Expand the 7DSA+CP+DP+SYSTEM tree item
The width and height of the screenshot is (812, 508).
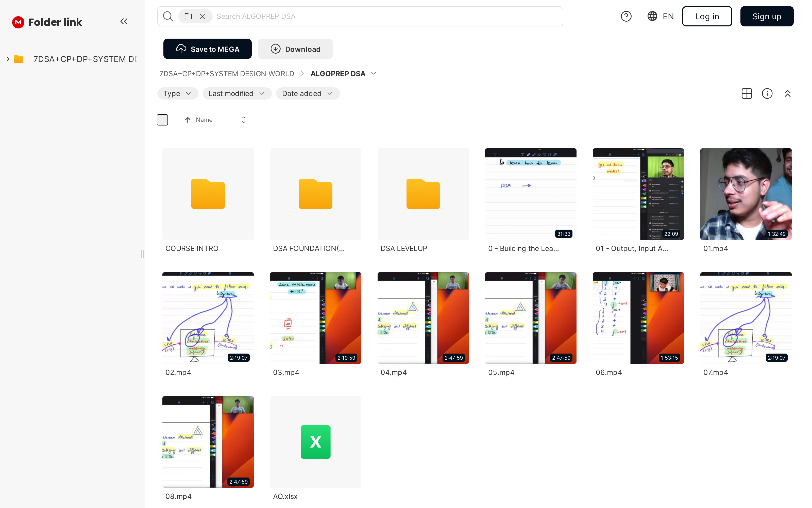coord(8,59)
